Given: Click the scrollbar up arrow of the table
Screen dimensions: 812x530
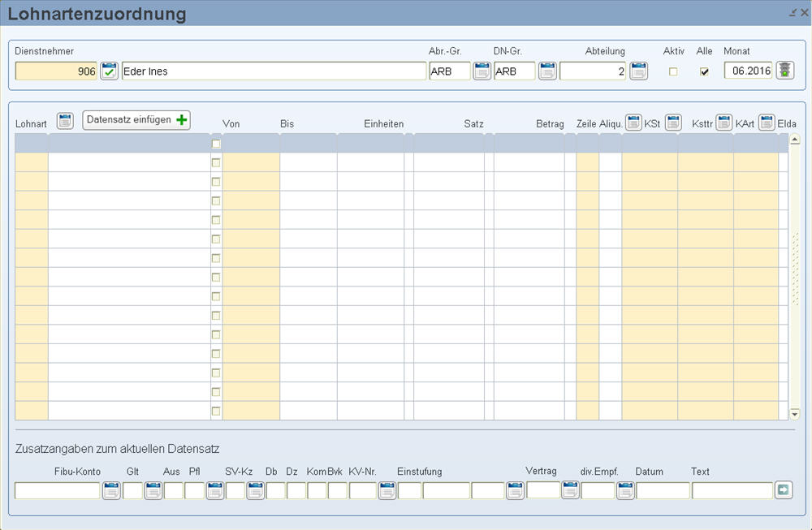Looking at the screenshot, I should (x=794, y=140).
